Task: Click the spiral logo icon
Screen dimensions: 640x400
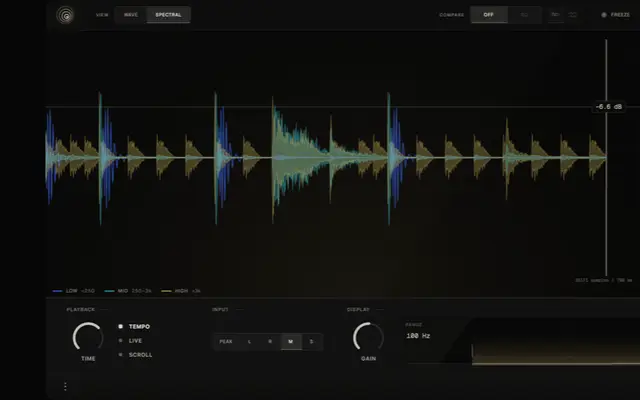Action: (x=65, y=15)
